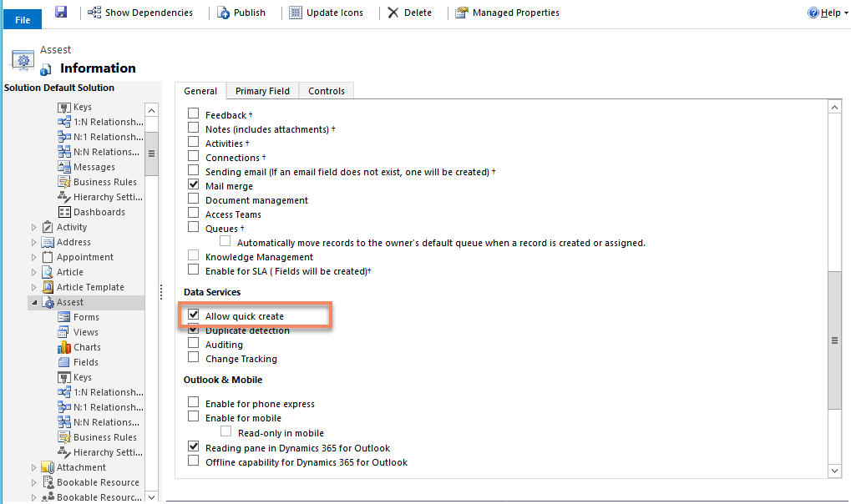This screenshot has height=504, width=851.
Task: Select Charts under the Assest entity
Action: tap(85, 347)
